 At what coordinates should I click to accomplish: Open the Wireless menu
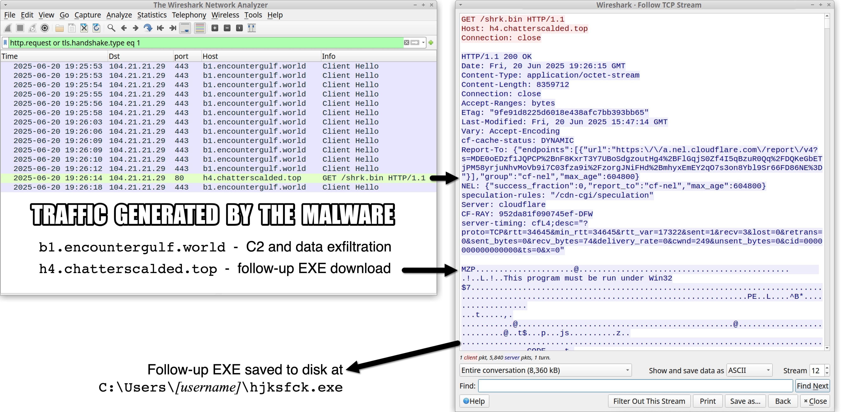tap(225, 15)
